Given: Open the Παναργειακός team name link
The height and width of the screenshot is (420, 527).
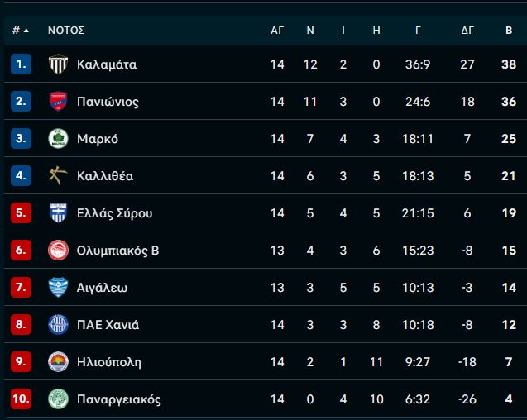Looking at the screenshot, I should point(118,399).
